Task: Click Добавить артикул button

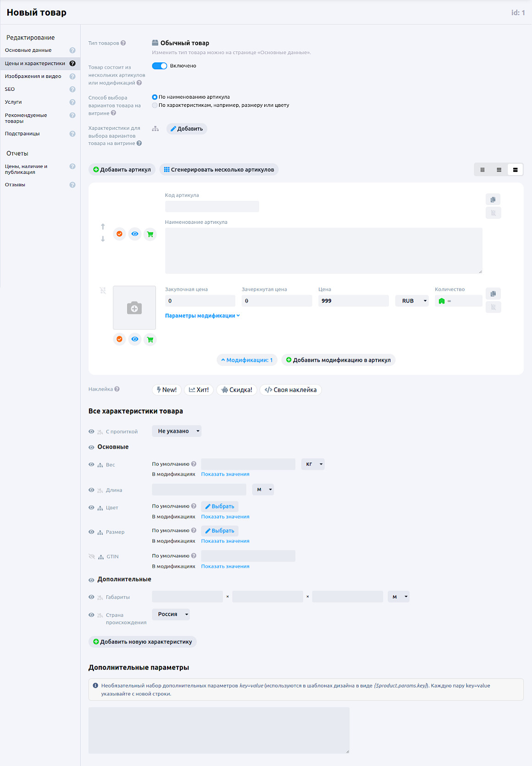Action: tap(122, 170)
